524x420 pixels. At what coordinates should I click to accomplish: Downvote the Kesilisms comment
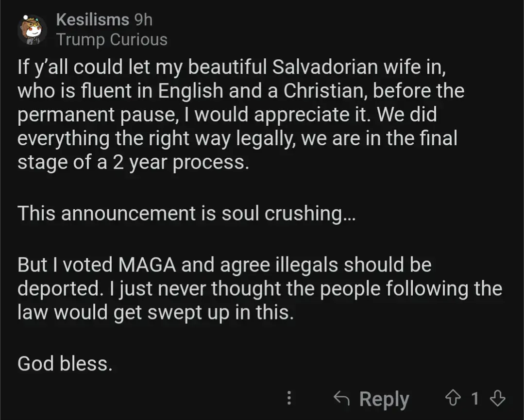pos(497,399)
